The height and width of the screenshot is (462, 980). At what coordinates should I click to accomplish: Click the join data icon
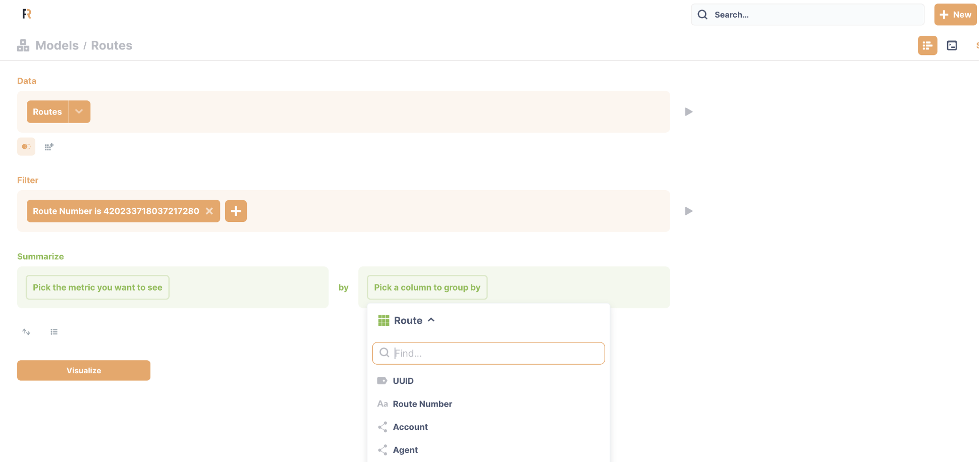click(26, 147)
